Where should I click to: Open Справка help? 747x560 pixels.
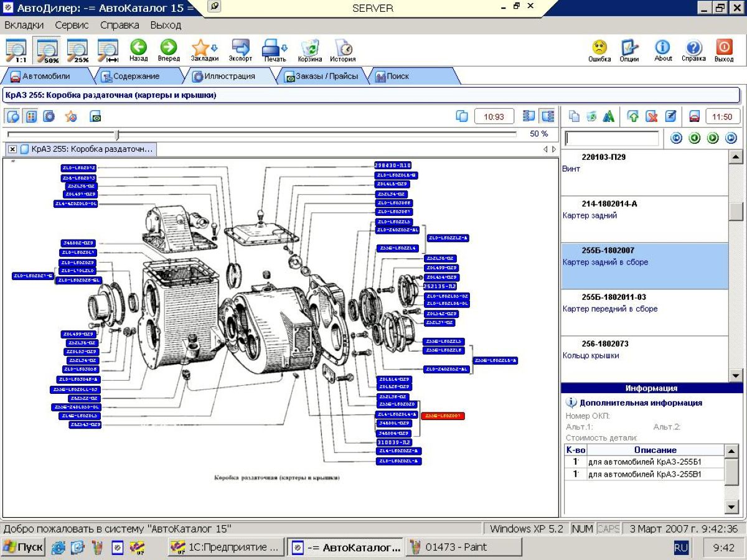693,50
